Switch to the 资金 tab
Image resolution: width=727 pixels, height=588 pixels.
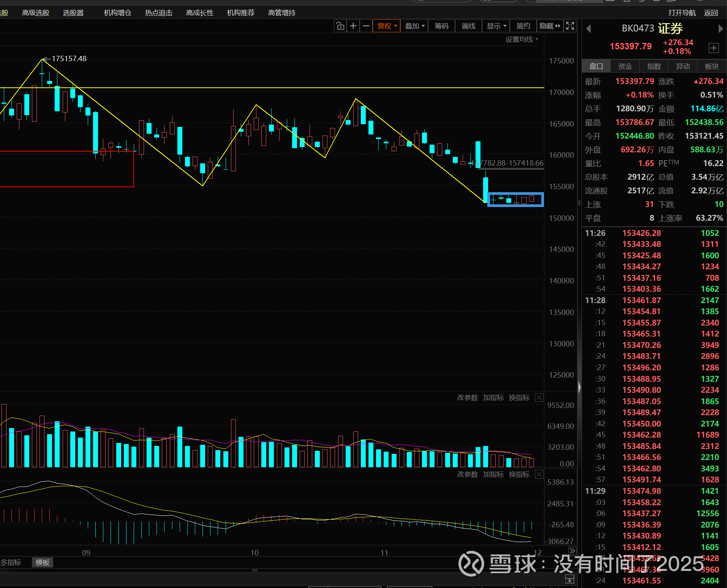pos(625,66)
